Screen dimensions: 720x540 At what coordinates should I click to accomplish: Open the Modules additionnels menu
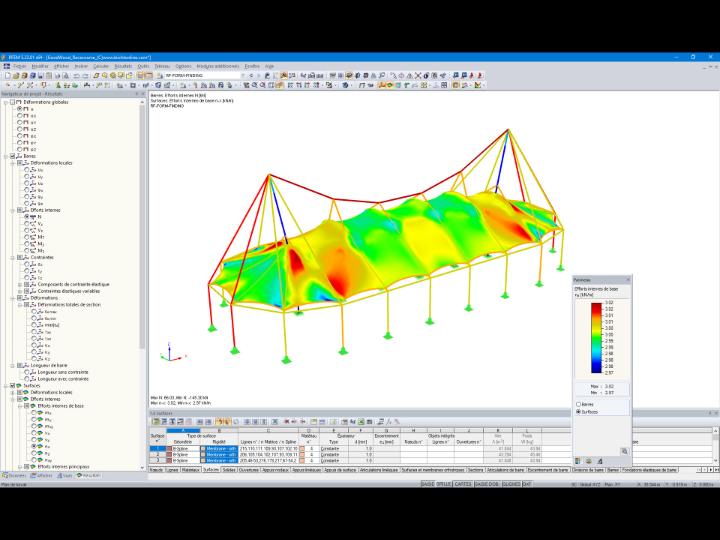tap(218, 67)
